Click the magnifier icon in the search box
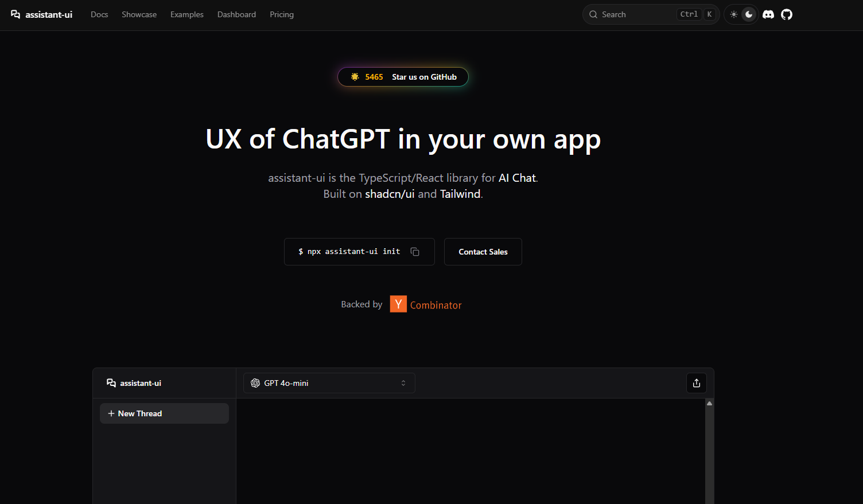Viewport: 863px width, 504px height. pyautogui.click(x=593, y=14)
